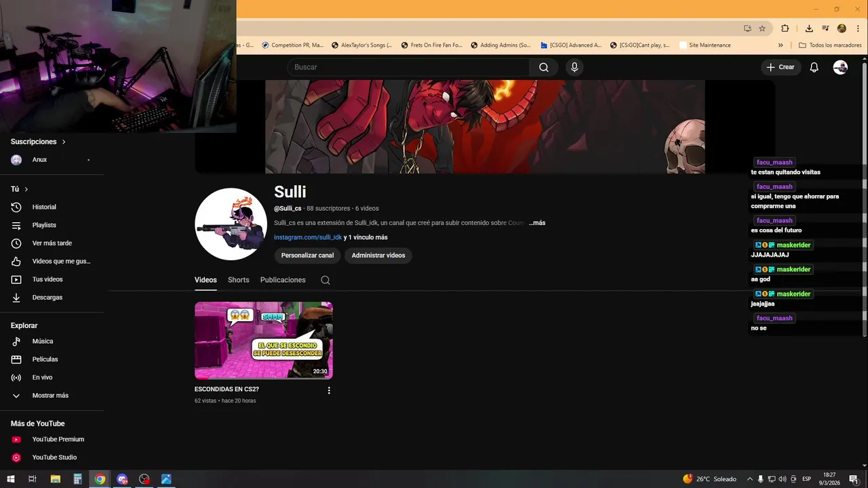Open Competition PR bookmark
The image size is (868, 488).
292,45
